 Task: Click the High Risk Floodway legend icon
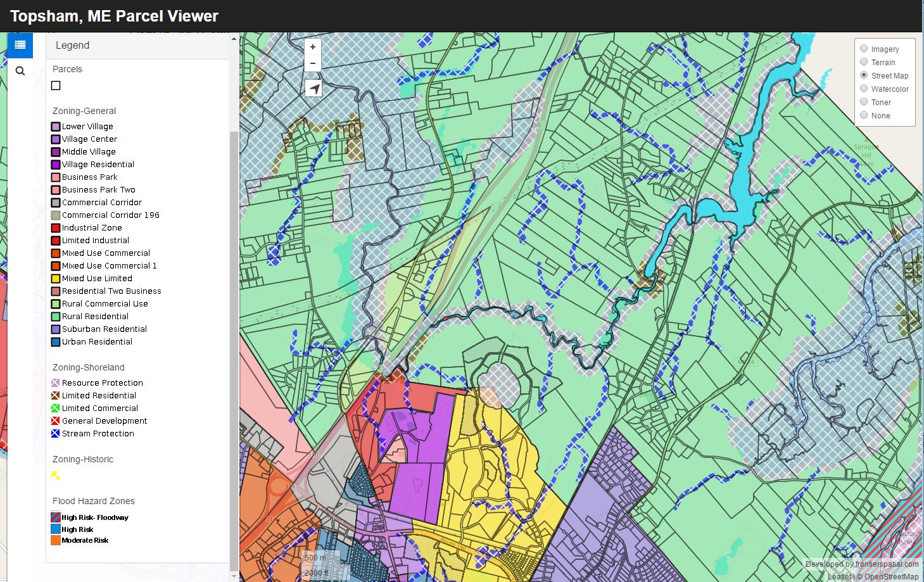point(55,517)
